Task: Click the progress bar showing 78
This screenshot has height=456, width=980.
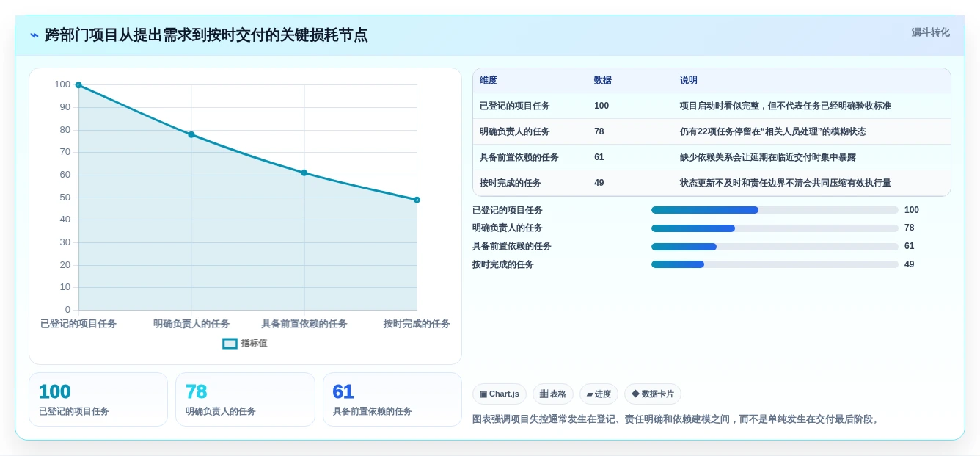Action: tap(775, 228)
